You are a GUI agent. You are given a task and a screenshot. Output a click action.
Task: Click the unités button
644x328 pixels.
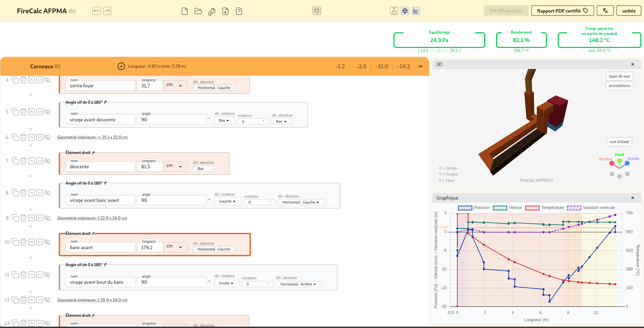coord(629,11)
